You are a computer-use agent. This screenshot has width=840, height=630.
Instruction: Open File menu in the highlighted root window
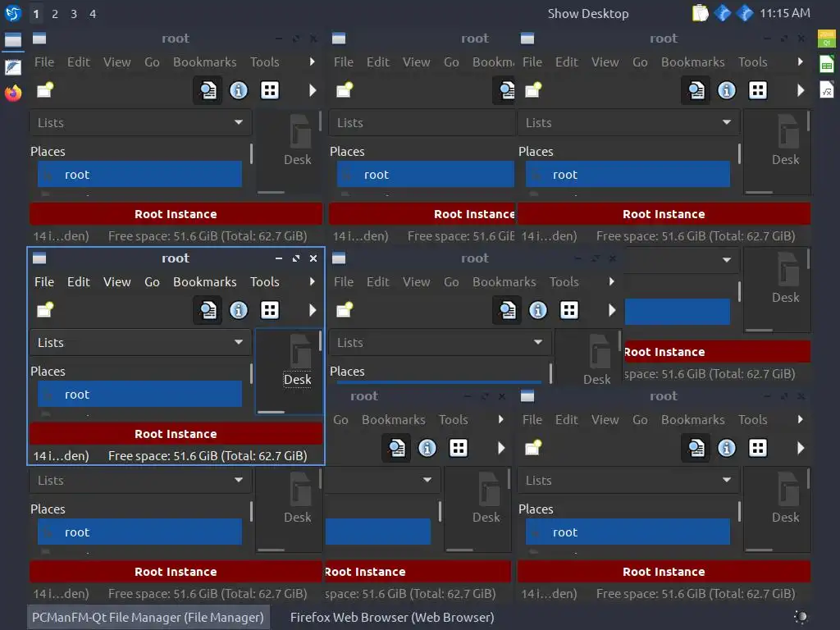tap(44, 282)
